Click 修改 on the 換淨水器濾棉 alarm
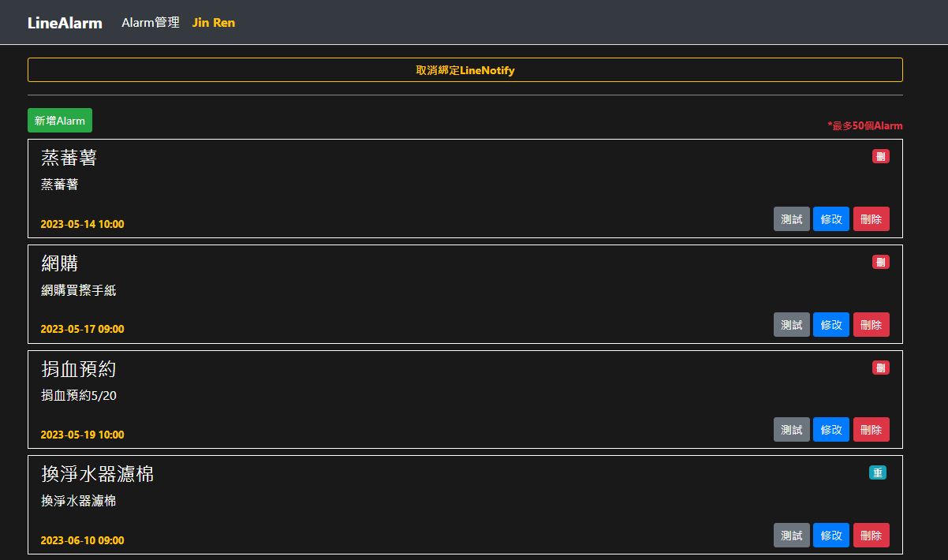This screenshot has width=948, height=560. click(x=831, y=536)
